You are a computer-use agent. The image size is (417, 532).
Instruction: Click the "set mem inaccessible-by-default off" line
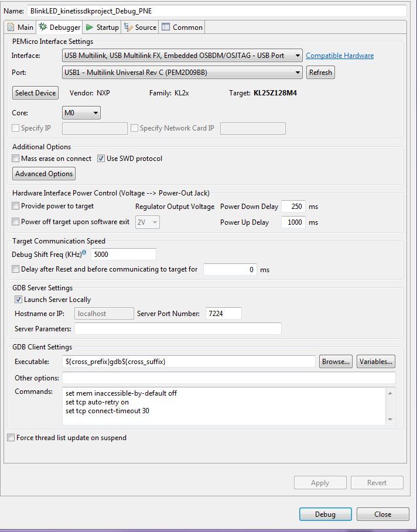(121, 393)
